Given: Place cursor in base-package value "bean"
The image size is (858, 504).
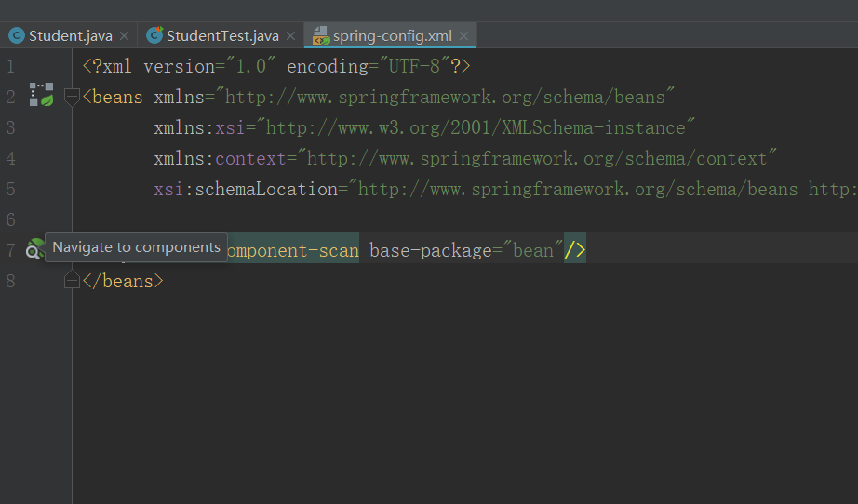Looking at the screenshot, I should (531, 250).
